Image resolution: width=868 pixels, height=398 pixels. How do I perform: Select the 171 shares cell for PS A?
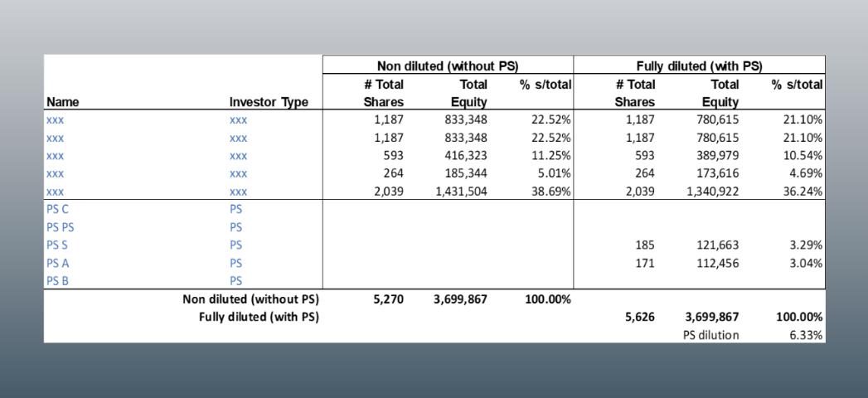pyautogui.click(x=645, y=263)
